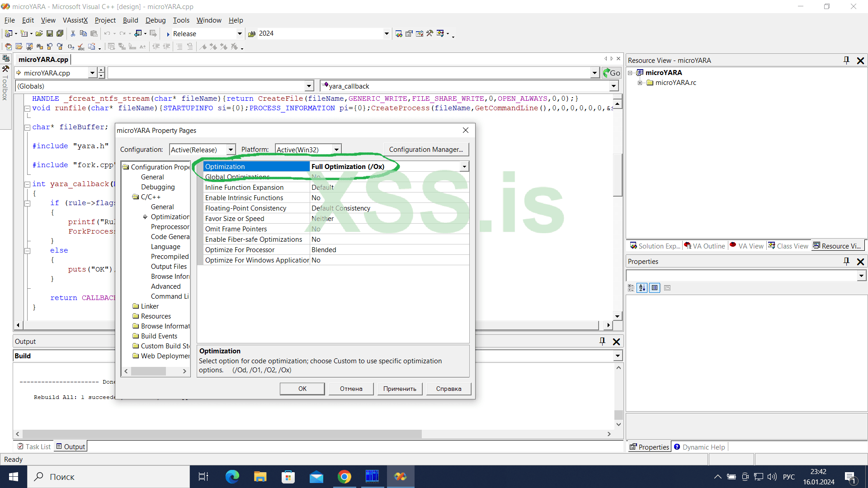Open a file with the Open folder icon

pos(39,33)
